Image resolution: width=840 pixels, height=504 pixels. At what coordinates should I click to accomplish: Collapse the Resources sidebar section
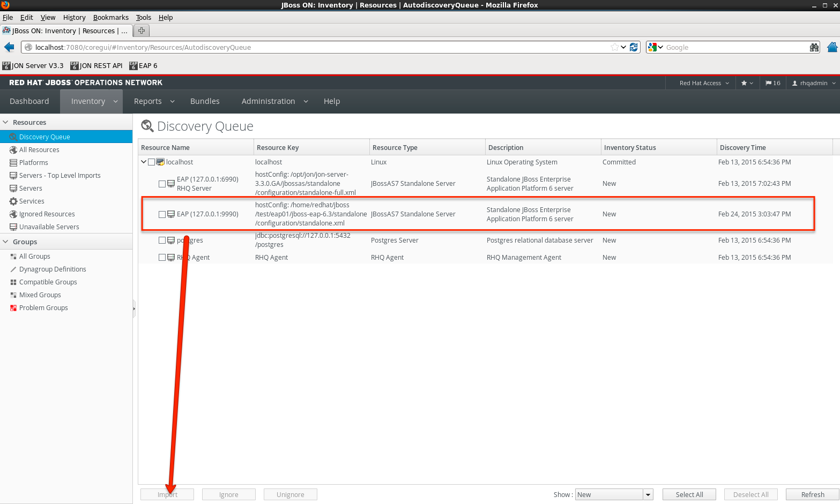(x=6, y=123)
